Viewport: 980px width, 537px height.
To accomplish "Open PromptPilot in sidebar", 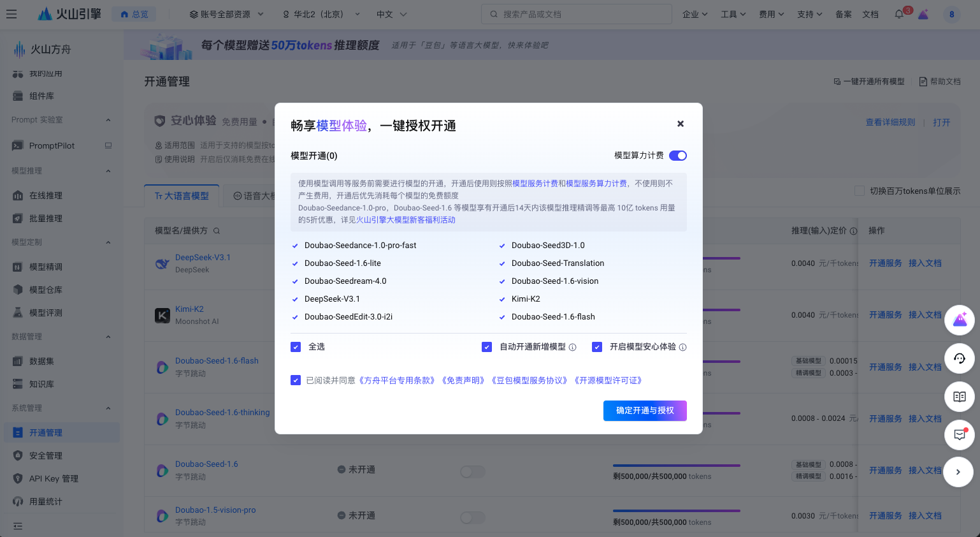I will tap(52, 145).
